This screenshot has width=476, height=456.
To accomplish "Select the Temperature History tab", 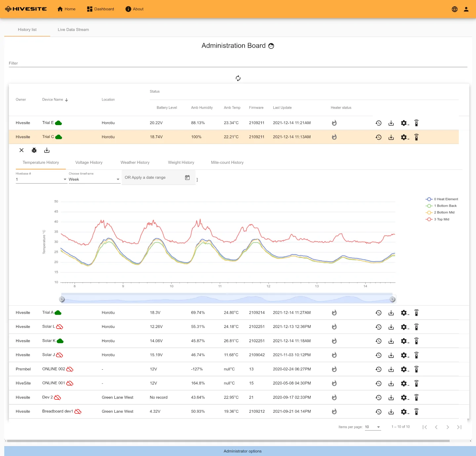I will point(41,162).
